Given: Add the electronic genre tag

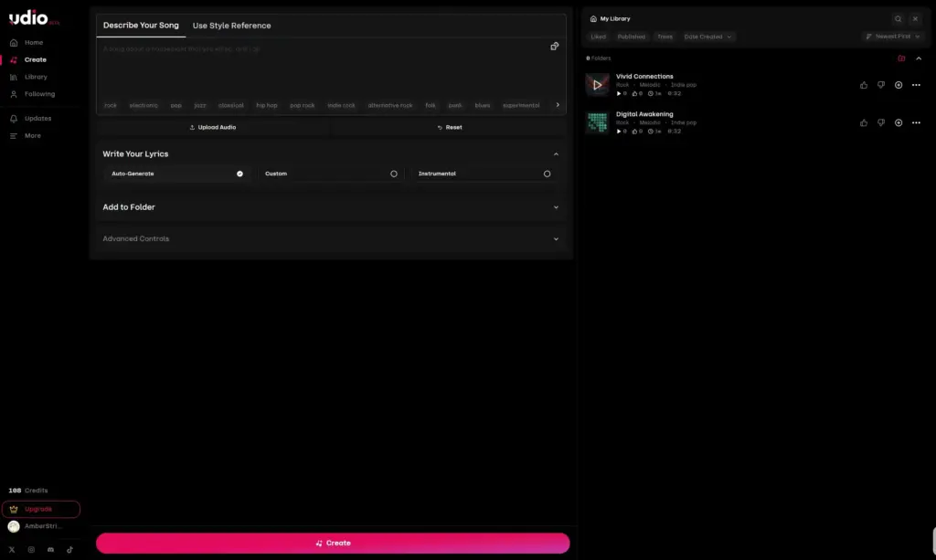Looking at the screenshot, I should click(x=144, y=106).
